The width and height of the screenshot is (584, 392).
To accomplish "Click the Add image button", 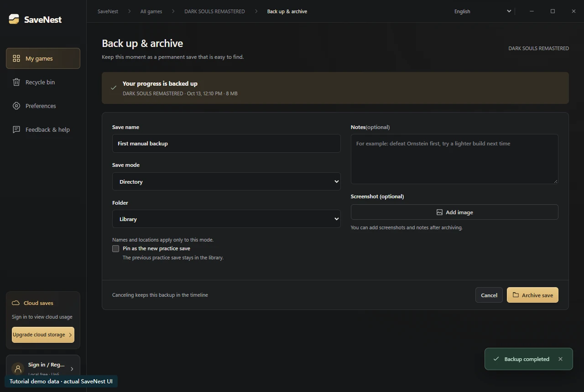I will pos(454,212).
